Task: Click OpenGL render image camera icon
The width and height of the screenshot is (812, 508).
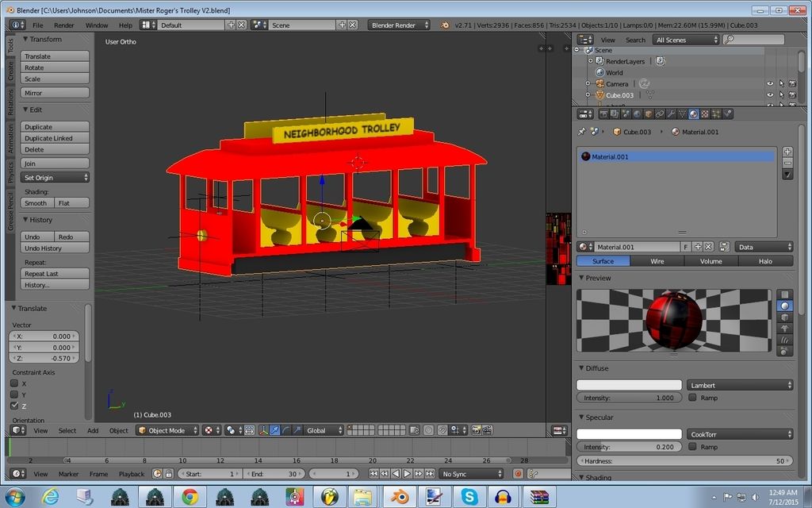Action: (476, 430)
